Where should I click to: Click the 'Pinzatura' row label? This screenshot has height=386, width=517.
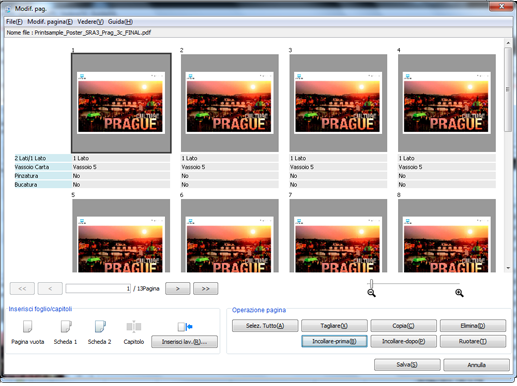point(43,176)
